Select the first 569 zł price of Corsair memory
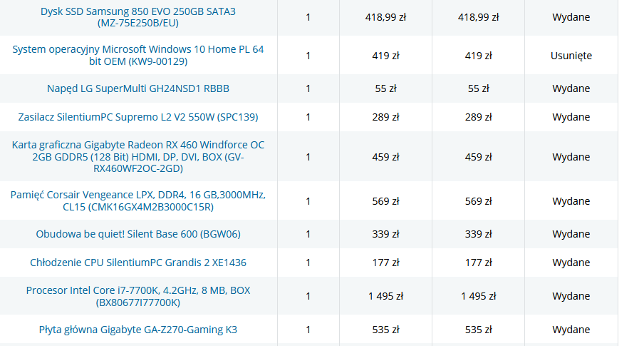 [385, 201]
